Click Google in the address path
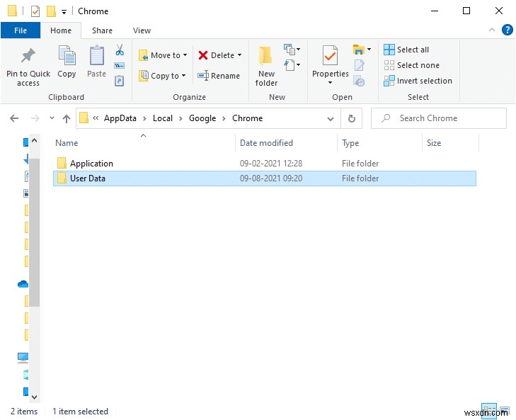The width and height of the screenshot is (516, 420). pyautogui.click(x=202, y=118)
